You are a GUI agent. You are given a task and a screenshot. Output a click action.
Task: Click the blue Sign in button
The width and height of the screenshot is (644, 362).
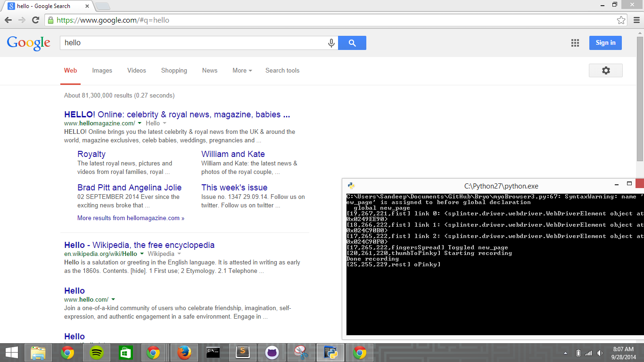click(605, 43)
